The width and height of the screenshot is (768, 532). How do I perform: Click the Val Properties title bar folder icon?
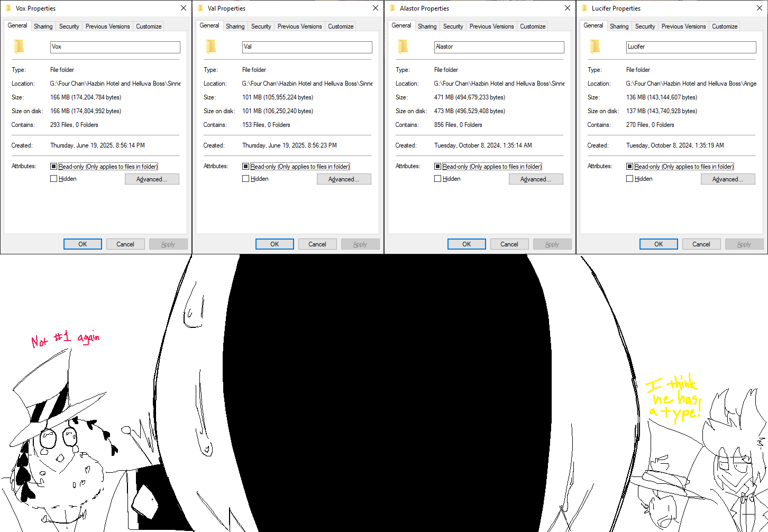tap(200, 8)
